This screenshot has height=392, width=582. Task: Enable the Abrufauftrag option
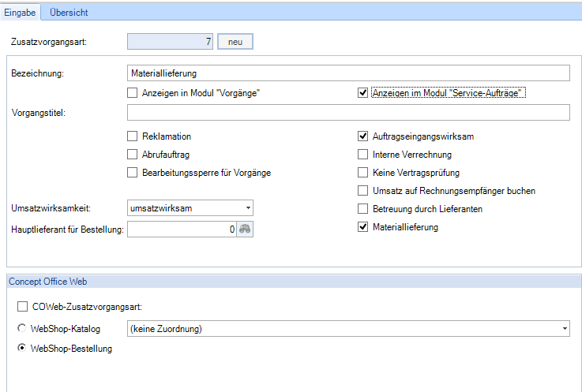click(x=133, y=155)
